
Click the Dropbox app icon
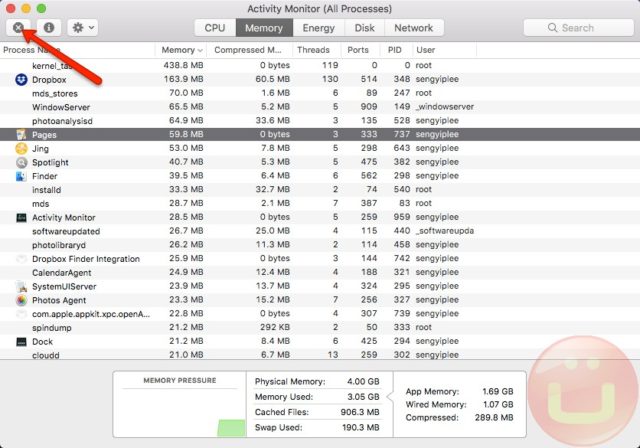point(21,80)
